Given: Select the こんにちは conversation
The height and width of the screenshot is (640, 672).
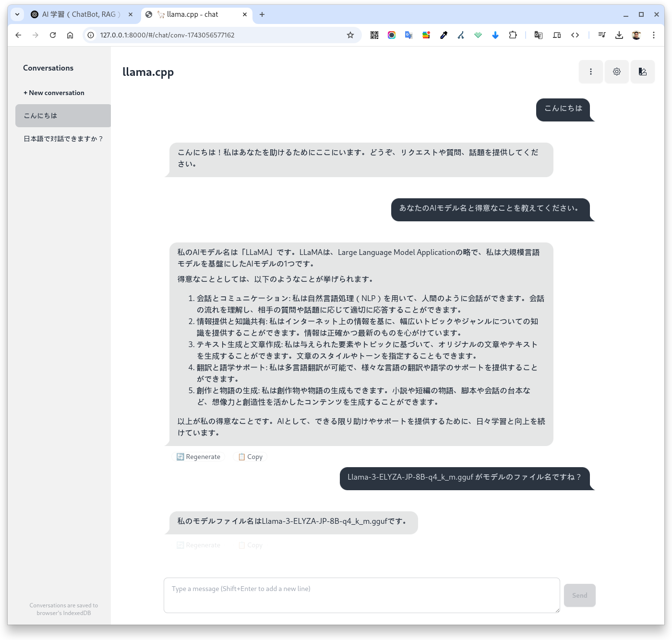Looking at the screenshot, I should point(63,116).
